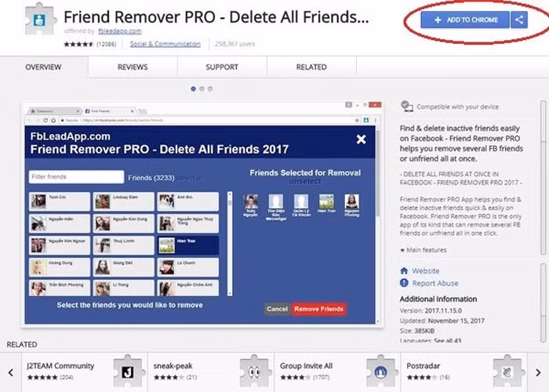Image resolution: width=549 pixels, height=392 pixels.
Task: Click the sneak-peak extension eyes icon
Action: 254,369
